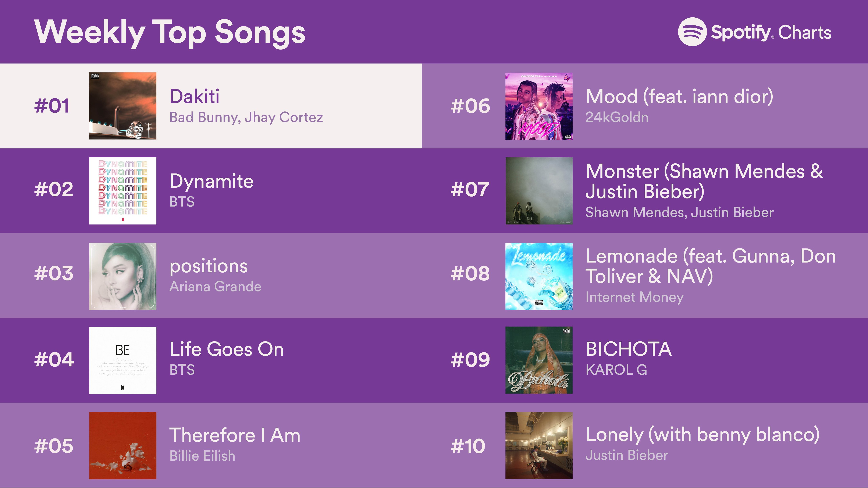Screen dimensions: 868x488
Task: Click the Dakiti song title
Action: click(194, 96)
